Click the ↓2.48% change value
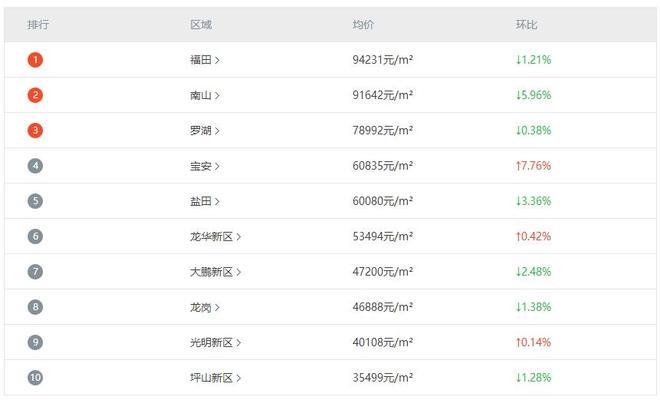This screenshot has height=400, width=660. (x=533, y=272)
